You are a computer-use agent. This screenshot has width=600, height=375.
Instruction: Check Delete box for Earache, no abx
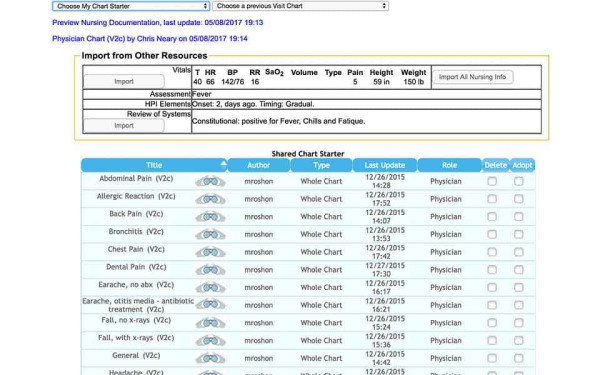click(492, 287)
